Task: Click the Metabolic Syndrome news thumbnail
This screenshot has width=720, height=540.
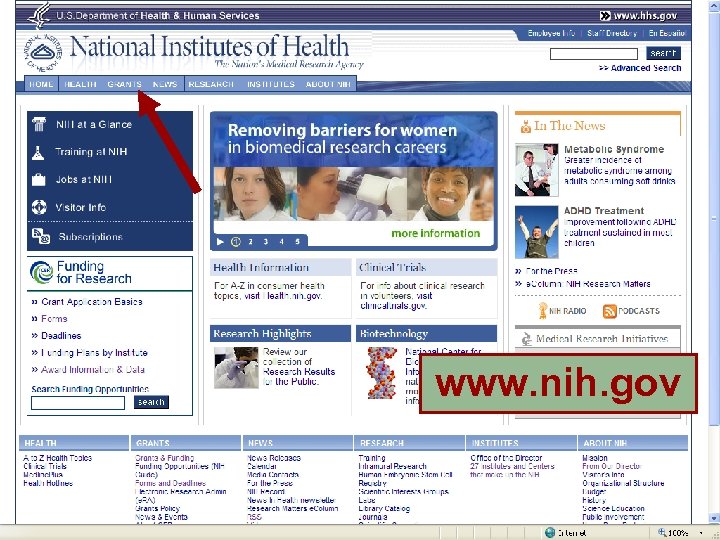Action: coord(536,170)
